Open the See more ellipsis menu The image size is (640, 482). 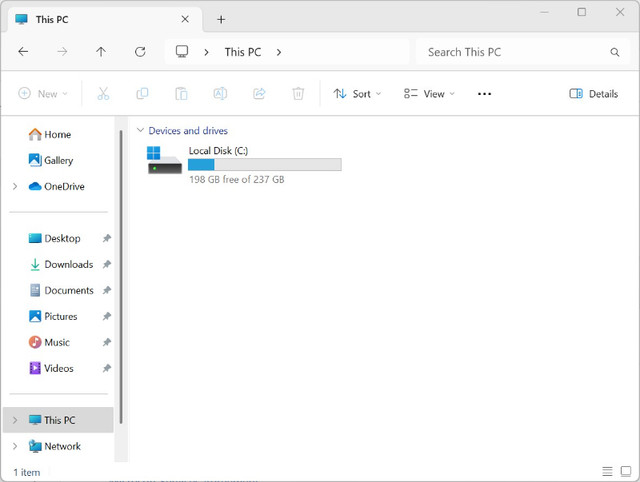(x=484, y=94)
